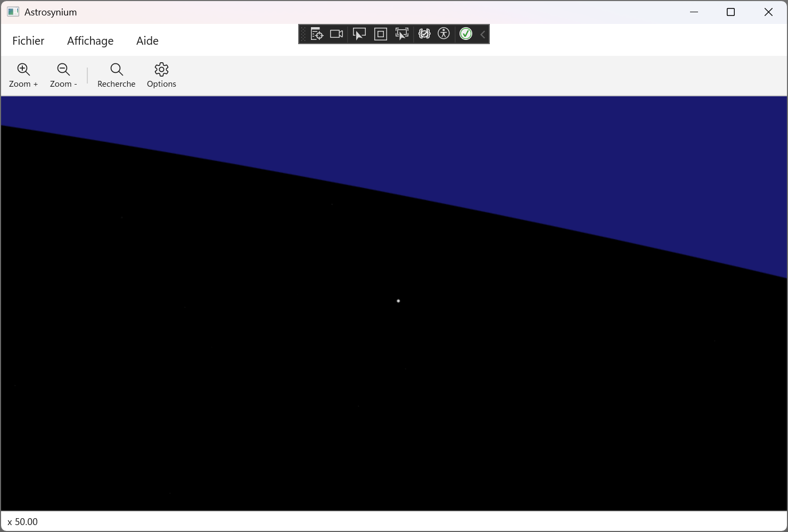
Task: Click the video camera live preview icon
Action: coord(336,34)
